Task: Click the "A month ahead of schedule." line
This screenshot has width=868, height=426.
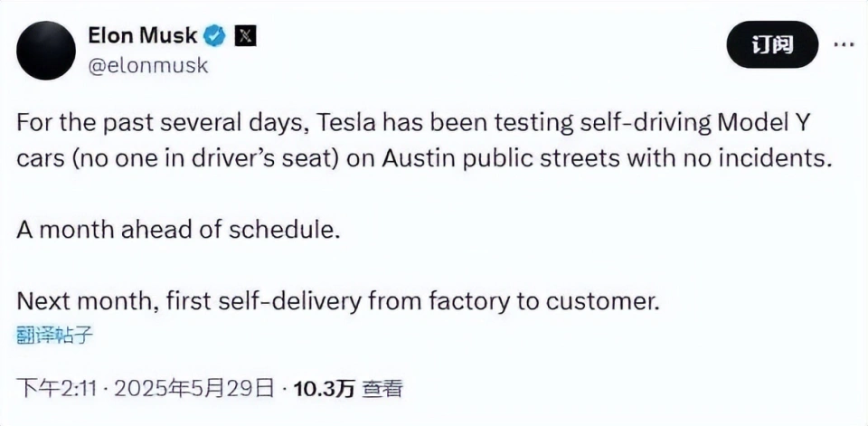Action: coord(178,231)
